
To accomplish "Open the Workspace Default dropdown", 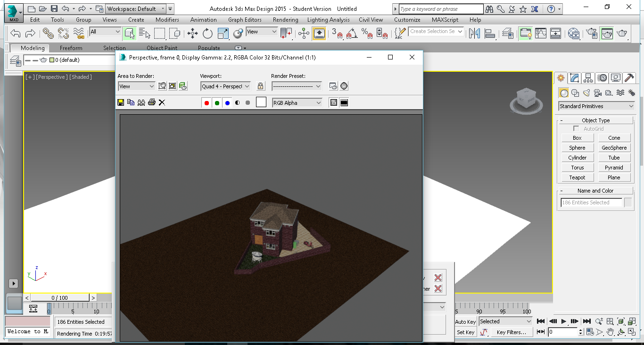I will tap(136, 8).
